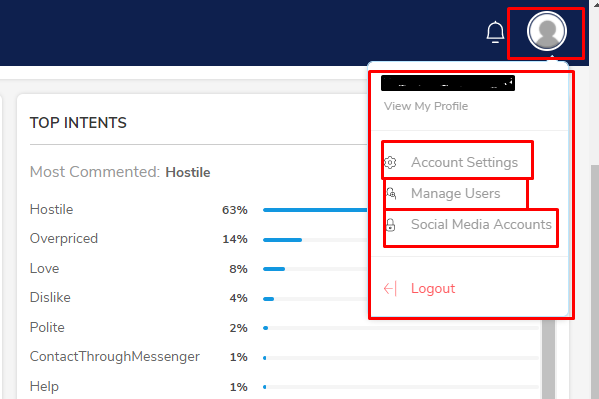Click the Hostile intent row label

(x=52, y=209)
